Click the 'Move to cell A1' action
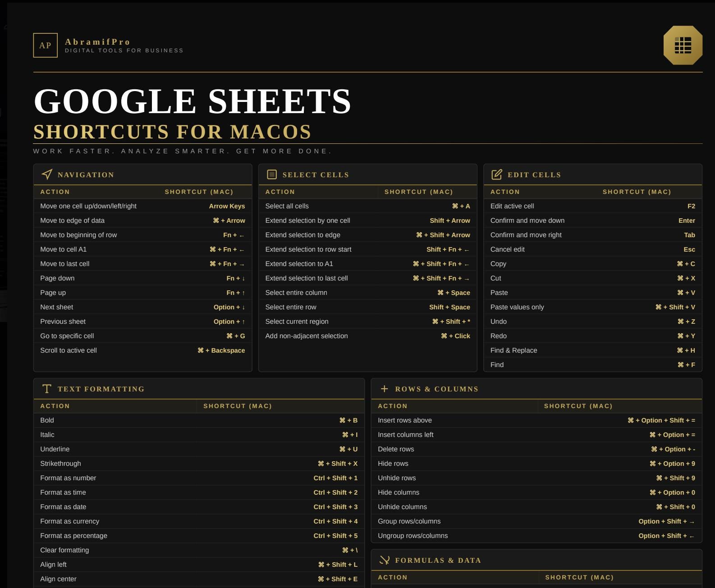This screenshot has width=715, height=588. point(63,249)
